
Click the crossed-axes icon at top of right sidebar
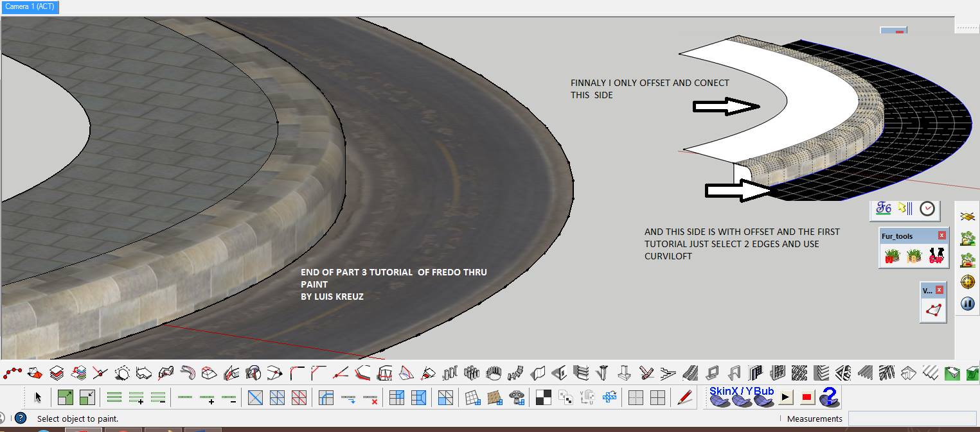[967, 216]
